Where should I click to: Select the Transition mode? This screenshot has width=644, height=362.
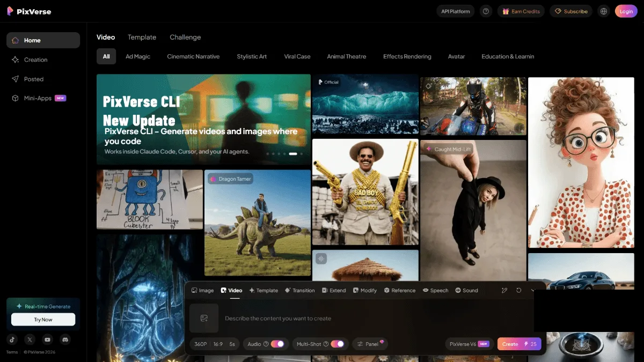tap(300, 290)
